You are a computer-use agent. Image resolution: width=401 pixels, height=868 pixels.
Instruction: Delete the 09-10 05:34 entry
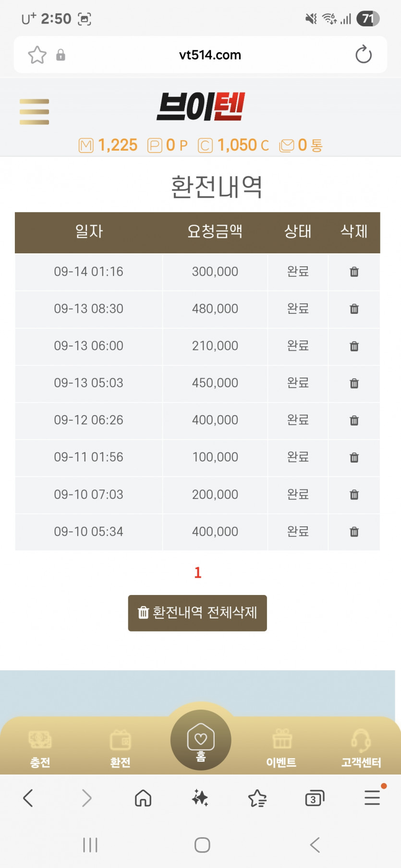[354, 532]
